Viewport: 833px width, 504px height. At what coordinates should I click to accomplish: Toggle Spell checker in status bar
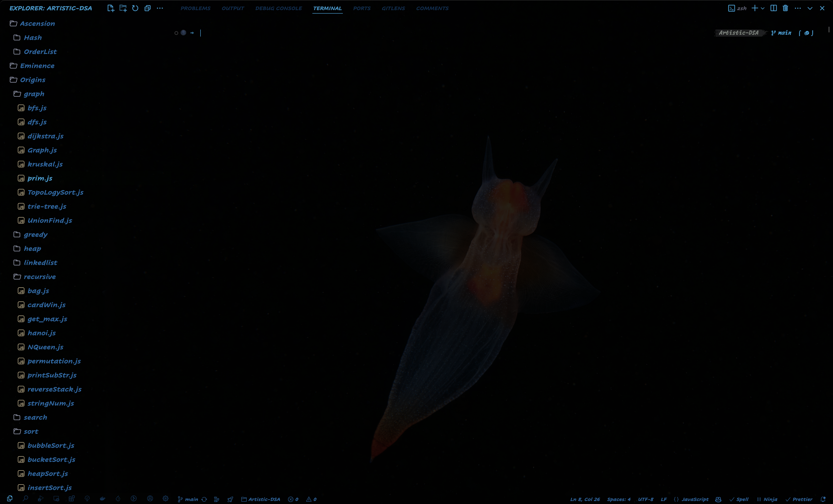(739, 499)
